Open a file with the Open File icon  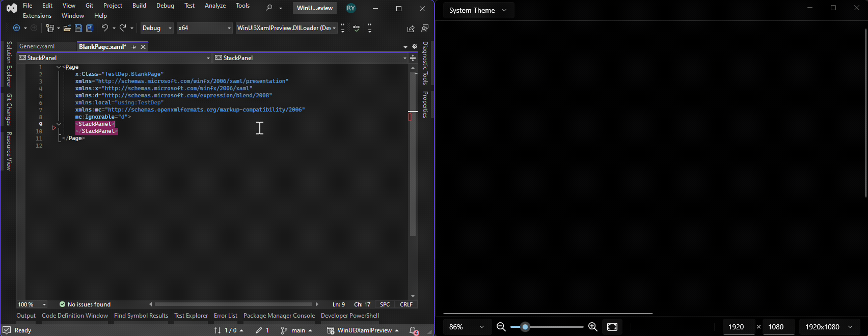67,28
